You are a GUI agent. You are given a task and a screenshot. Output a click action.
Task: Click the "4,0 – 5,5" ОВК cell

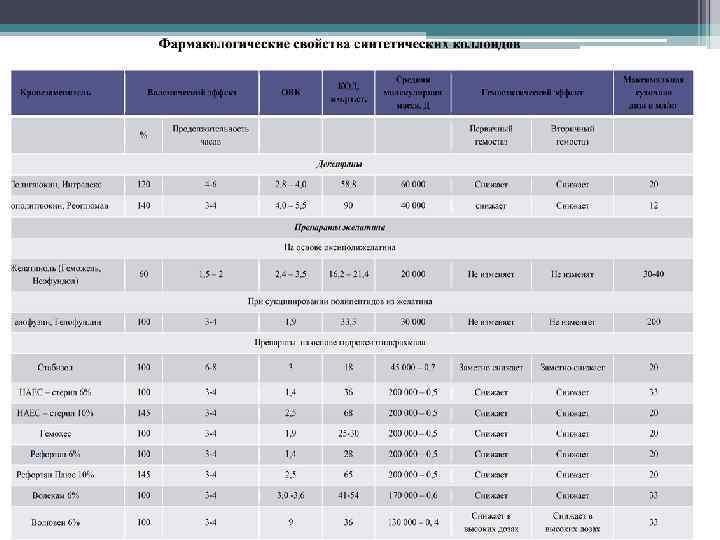coord(291,206)
